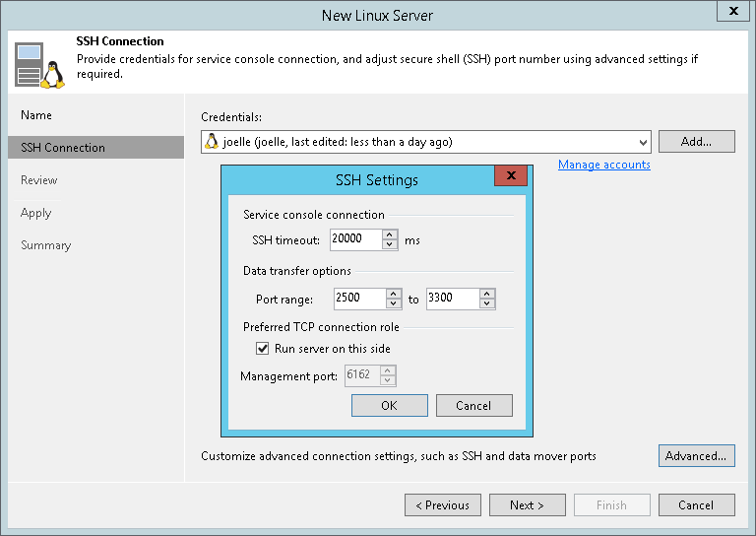Click the penguin icon in credentials field
The height and width of the screenshot is (536, 756).
coord(212,141)
